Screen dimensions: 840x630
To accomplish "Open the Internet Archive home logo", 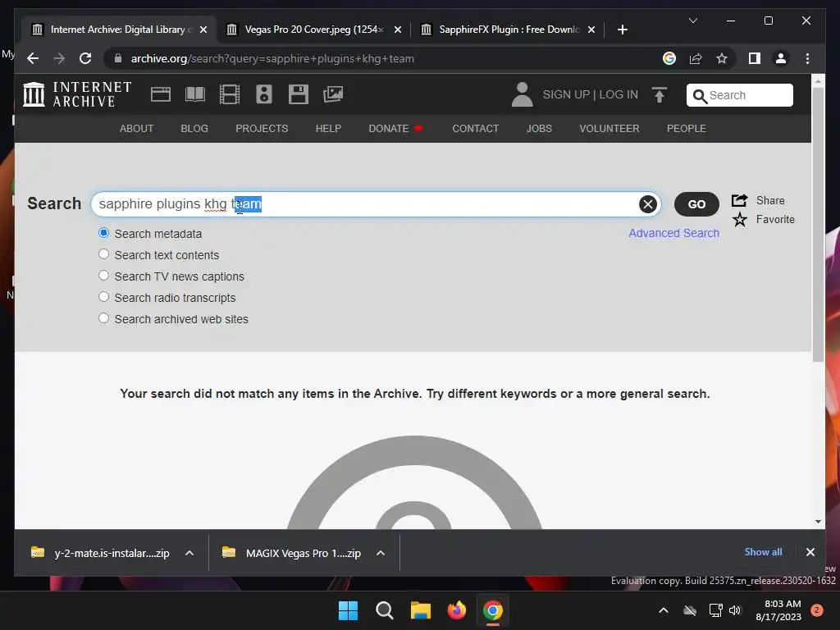I will (77, 94).
